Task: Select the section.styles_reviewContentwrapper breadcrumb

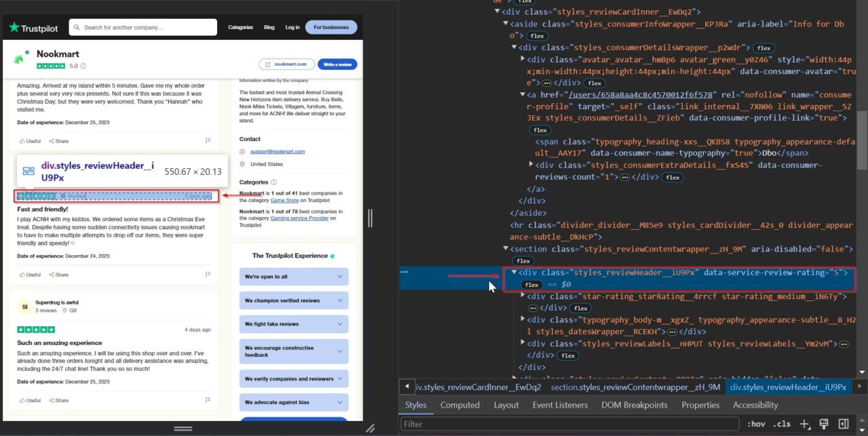Action: point(635,387)
